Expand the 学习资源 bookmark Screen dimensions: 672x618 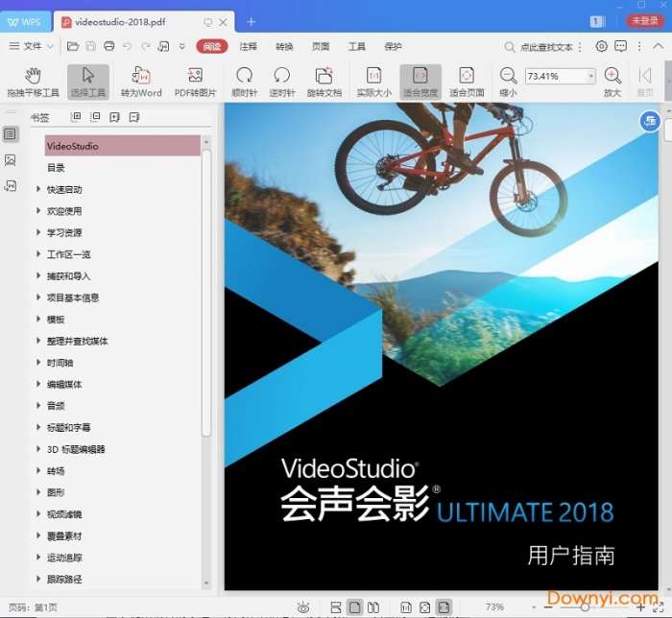click(x=38, y=232)
